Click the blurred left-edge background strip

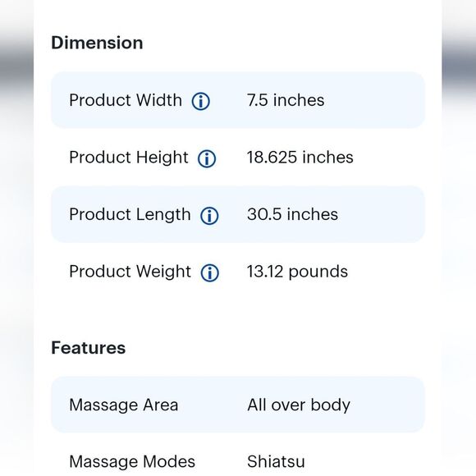click(x=16, y=238)
